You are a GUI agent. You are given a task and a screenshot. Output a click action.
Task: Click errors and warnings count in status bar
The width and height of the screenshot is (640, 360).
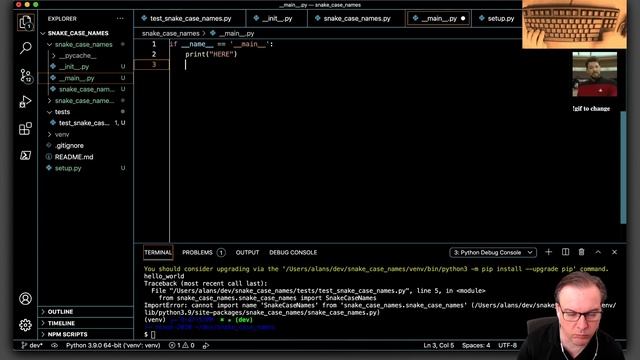pyautogui.click(x=182, y=345)
